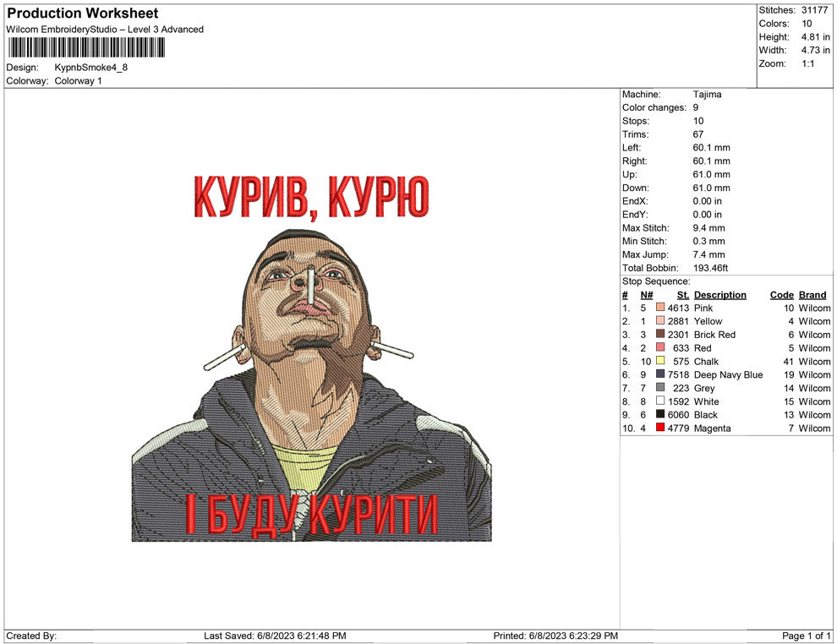The width and height of the screenshot is (837, 644).
Task: Click stitch count '4613' in Pink row
Action: click(x=678, y=308)
